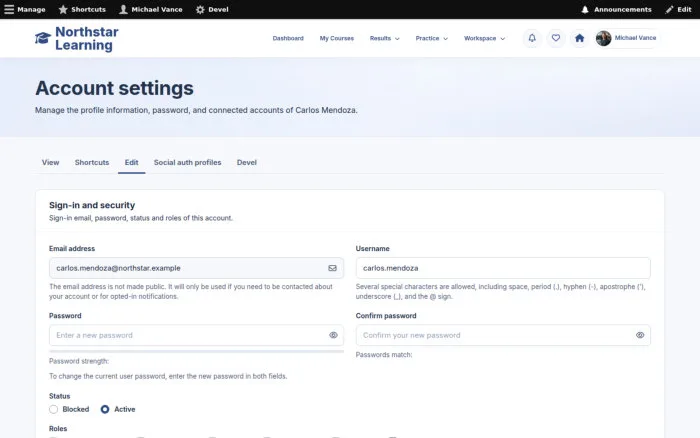Click the Account settings page title

click(114, 88)
